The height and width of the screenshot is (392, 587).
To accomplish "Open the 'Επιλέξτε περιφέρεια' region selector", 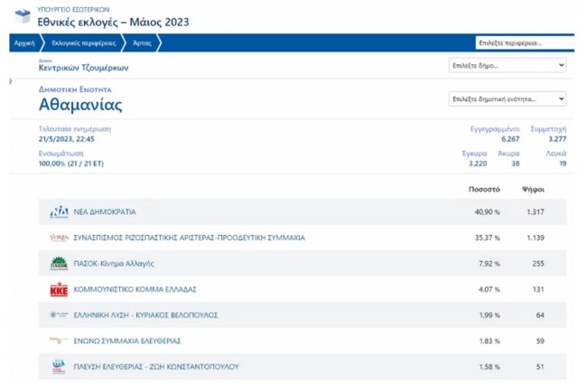I will click(523, 42).
